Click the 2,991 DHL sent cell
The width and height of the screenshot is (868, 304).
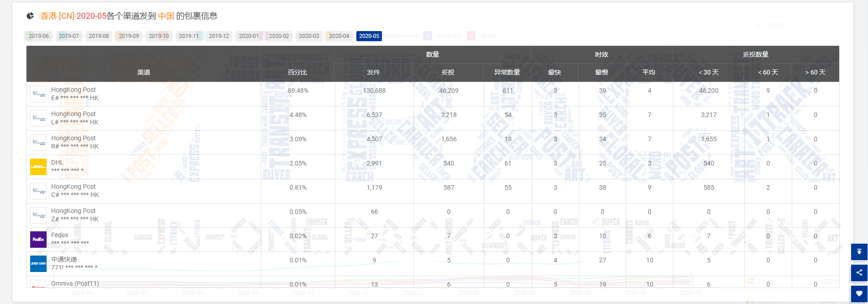coord(374,163)
